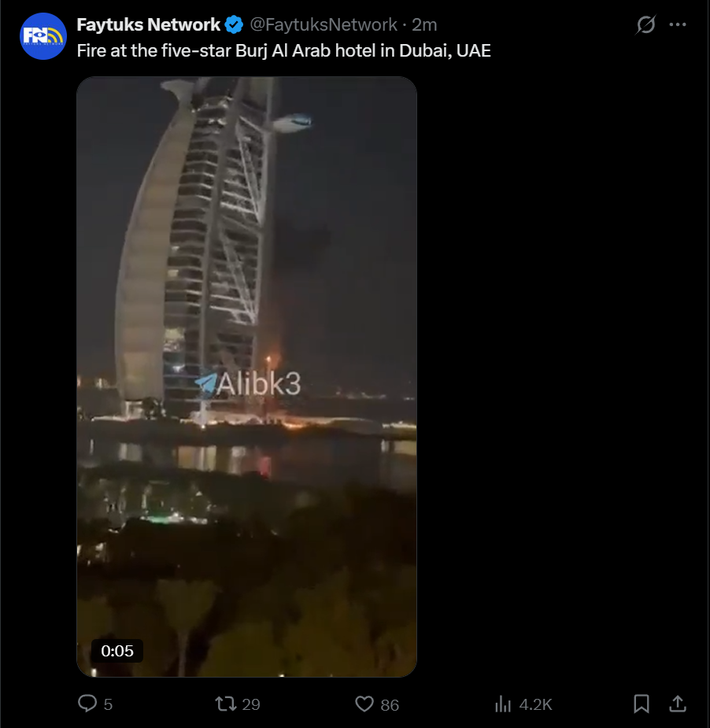Toggle like with the heart icon

[x=364, y=704]
